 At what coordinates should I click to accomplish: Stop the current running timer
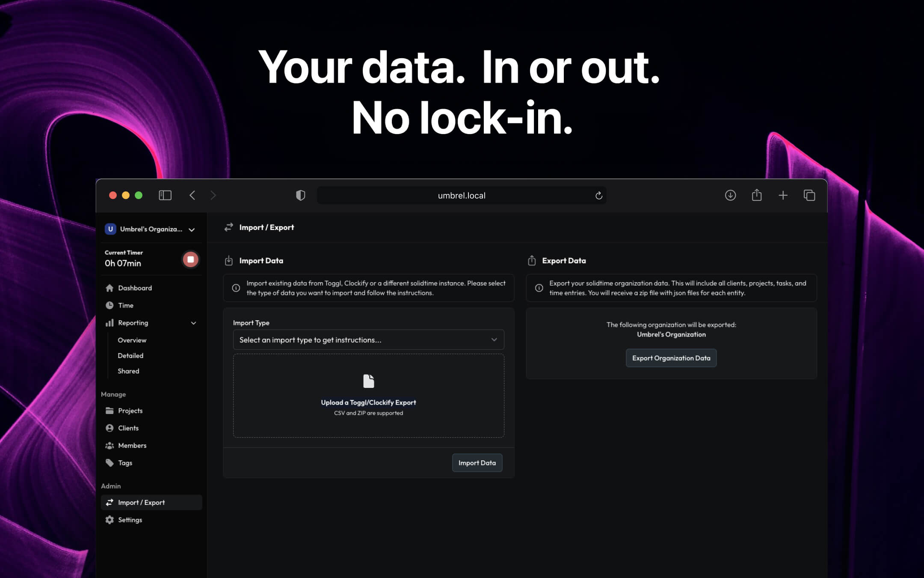pos(191,259)
